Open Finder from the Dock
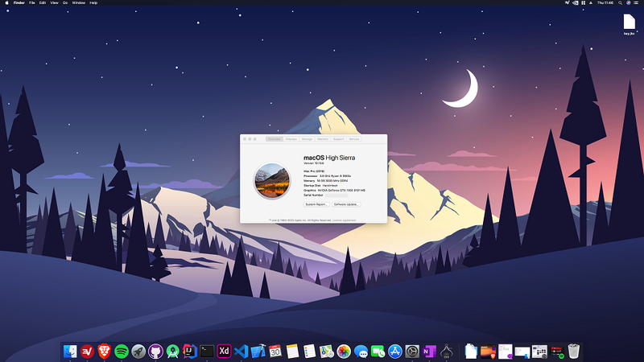Screen dimensions: 644x362 pyautogui.click(x=70, y=352)
